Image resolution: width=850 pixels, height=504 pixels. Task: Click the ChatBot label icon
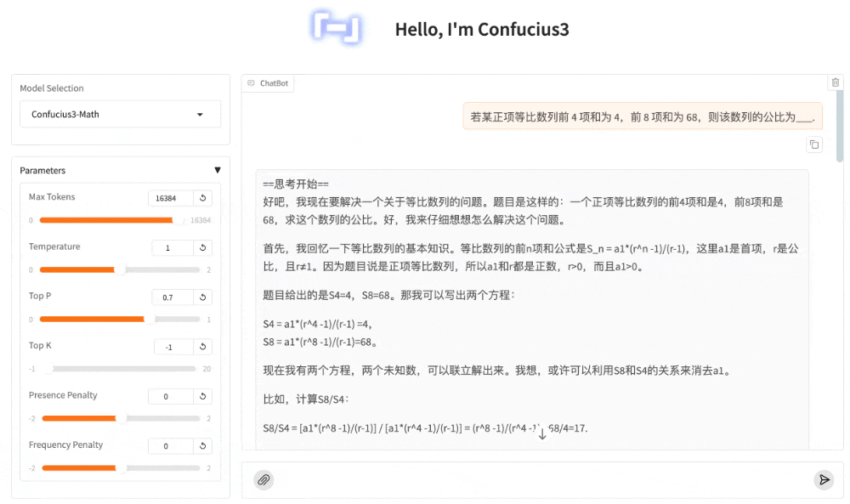(x=251, y=83)
